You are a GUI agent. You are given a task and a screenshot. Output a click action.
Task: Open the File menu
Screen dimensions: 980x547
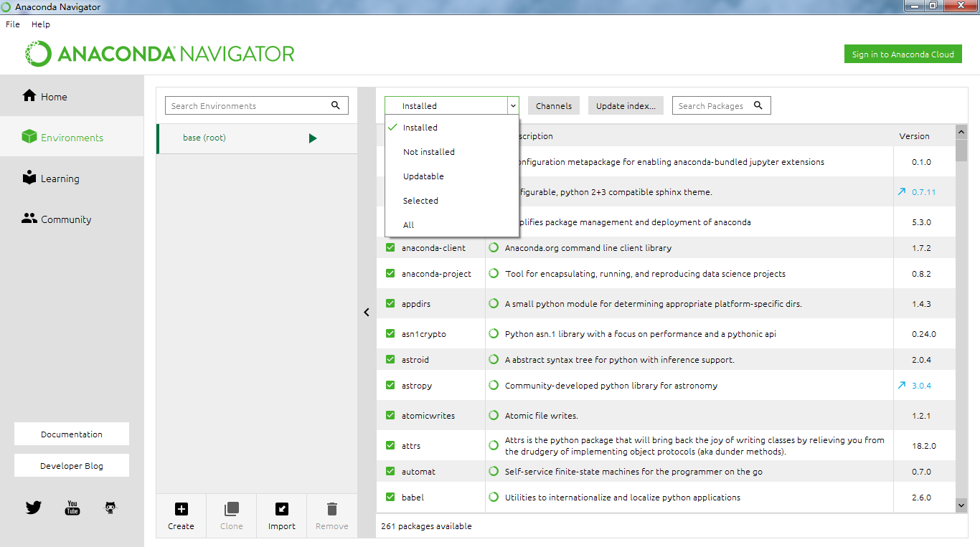12,24
